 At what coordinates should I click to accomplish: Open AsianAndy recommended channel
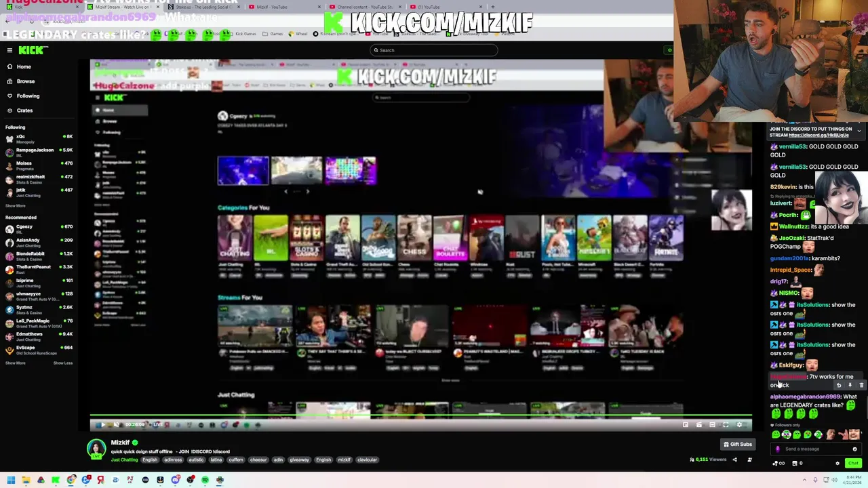coord(39,241)
